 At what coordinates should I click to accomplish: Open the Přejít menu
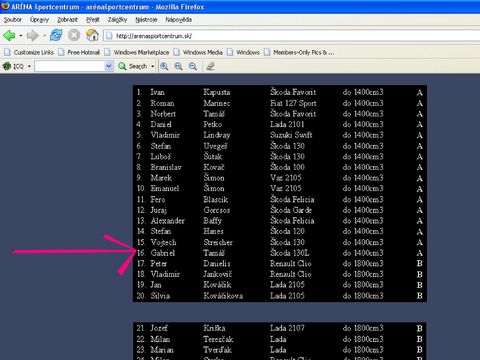tap(93, 20)
